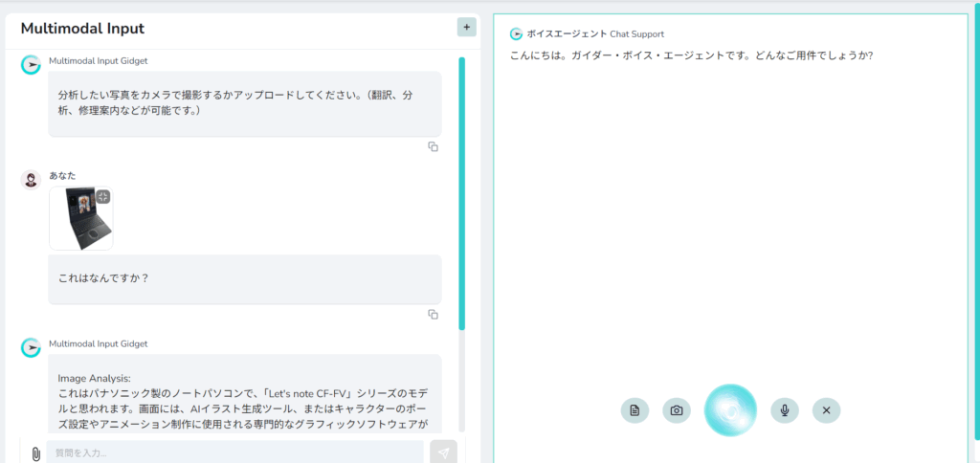Viewport: 980px width, 463px height.
Task: Collapse the uploaded laptop image
Action: pyautogui.click(x=103, y=197)
